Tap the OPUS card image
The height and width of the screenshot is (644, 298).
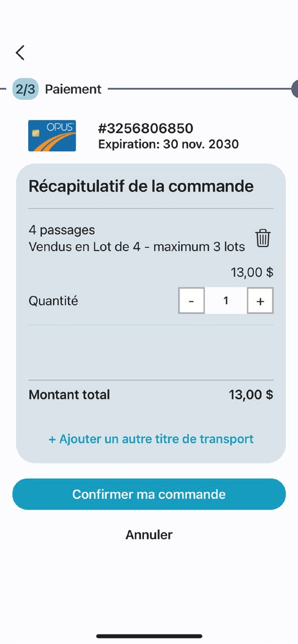pyautogui.click(x=52, y=135)
